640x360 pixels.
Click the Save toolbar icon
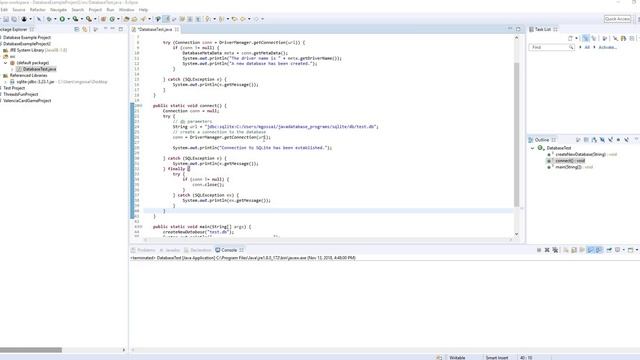(x=6, y=19)
